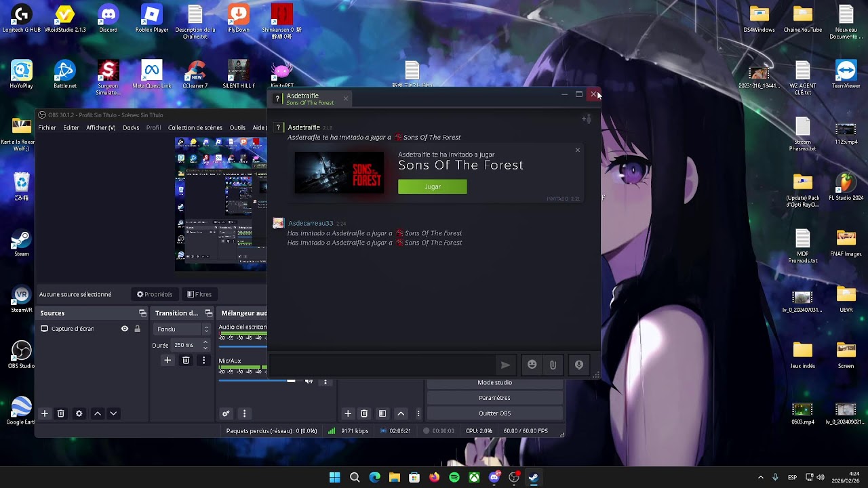Open source properties gear in Sources dock
Screen dimensions: 868x488
tap(79, 413)
